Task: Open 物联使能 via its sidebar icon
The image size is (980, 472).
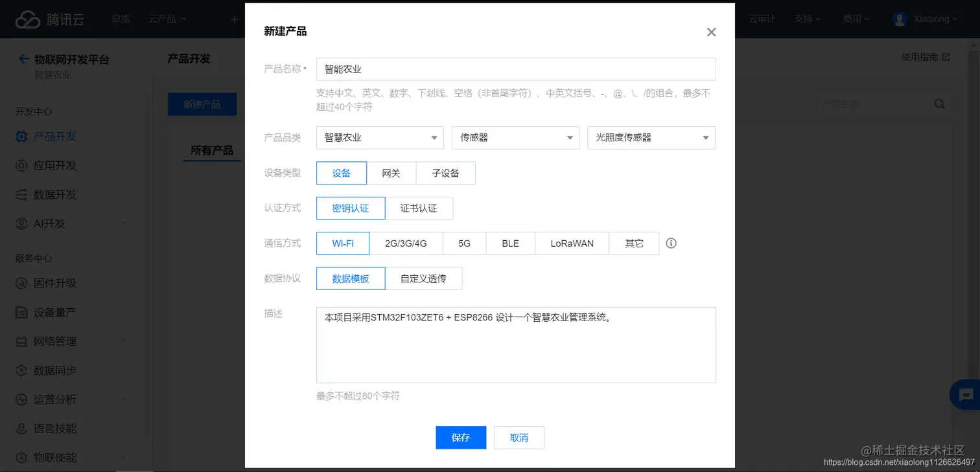Action: point(21,457)
